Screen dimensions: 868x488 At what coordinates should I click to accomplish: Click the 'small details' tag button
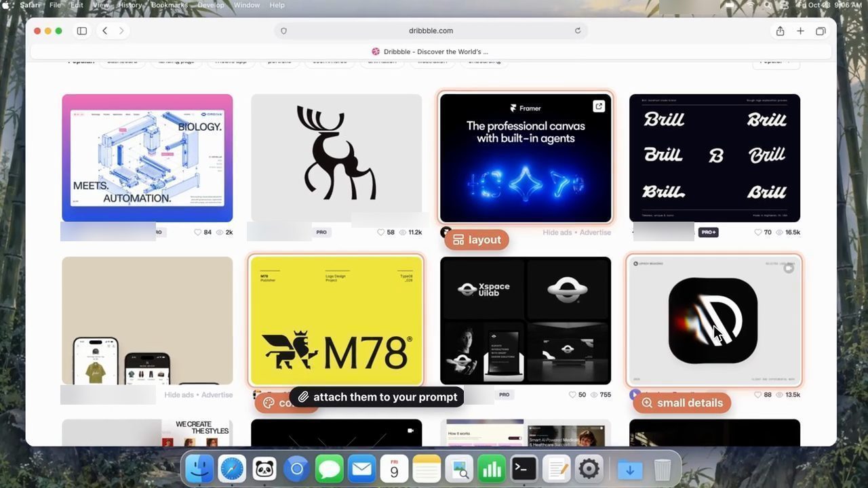point(682,403)
